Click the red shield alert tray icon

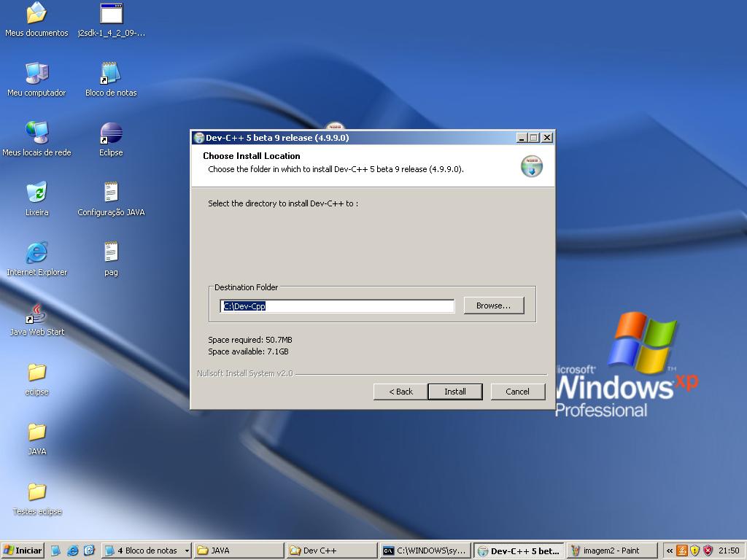tap(708, 551)
